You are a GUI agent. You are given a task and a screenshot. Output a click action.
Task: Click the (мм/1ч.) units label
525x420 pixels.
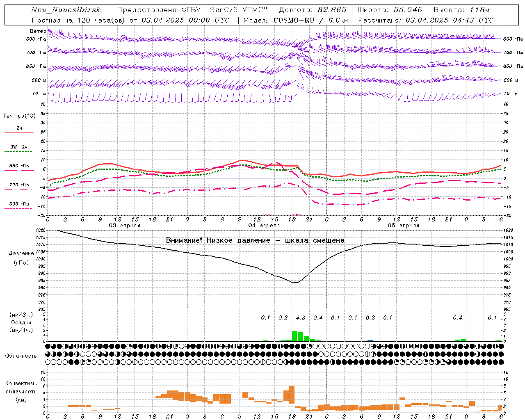click(x=21, y=330)
